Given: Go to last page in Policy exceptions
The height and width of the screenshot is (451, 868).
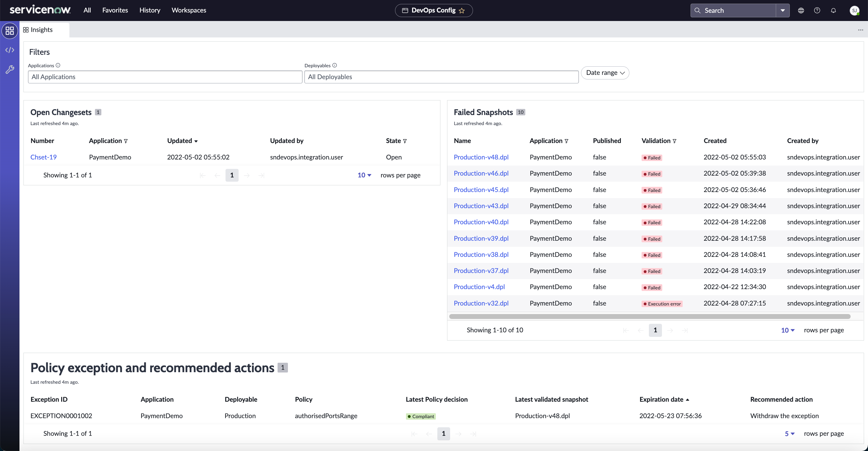Looking at the screenshot, I should point(473,434).
